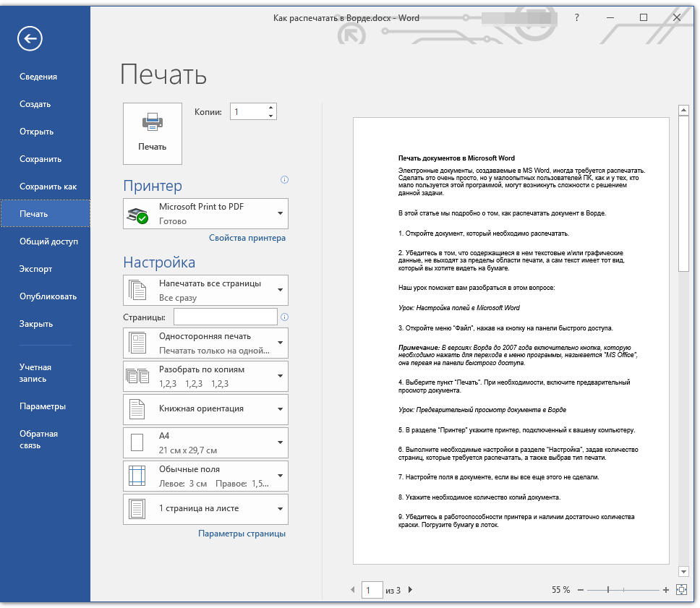Viewport: 700px width, 608px height.
Task: Click the zoom slider handle
Action: point(607,590)
